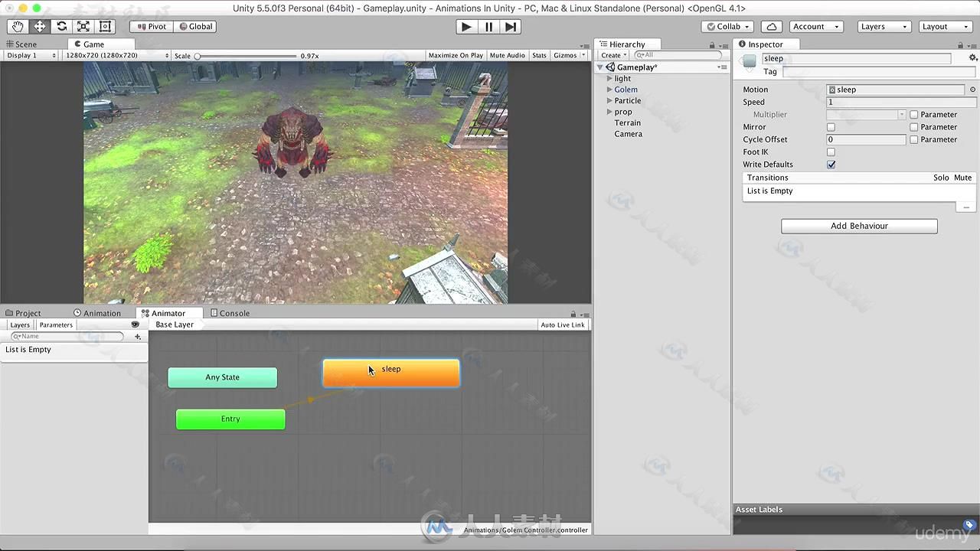Toggle Maximize On Play
This screenshot has width=980, height=551.
point(456,55)
